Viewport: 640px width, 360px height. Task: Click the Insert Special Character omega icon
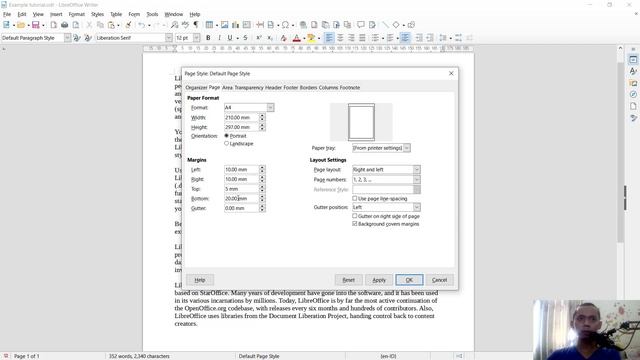[285, 25]
